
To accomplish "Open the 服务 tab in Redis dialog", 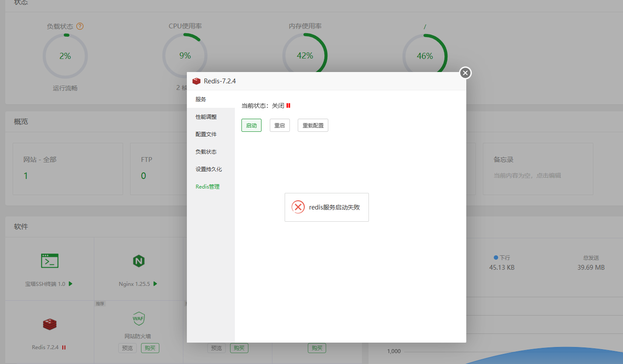I will pyautogui.click(x=211, y=99).
